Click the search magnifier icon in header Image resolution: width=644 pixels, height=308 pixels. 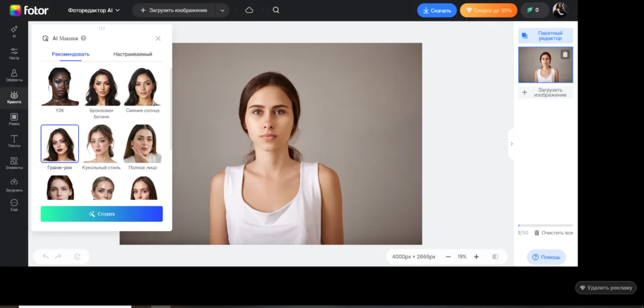[276, 10]
